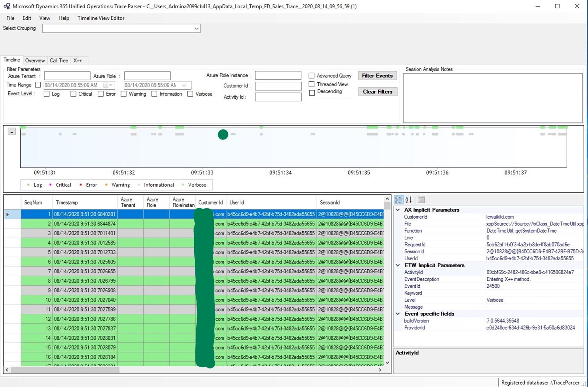Select the Level property showing Verbose
The height and width of the screenshot is (387, 588).
[489, 300]
